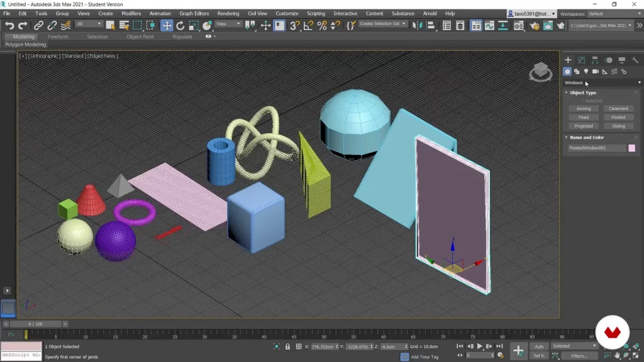Activate Select and Move tool

(x=167, y=25)
